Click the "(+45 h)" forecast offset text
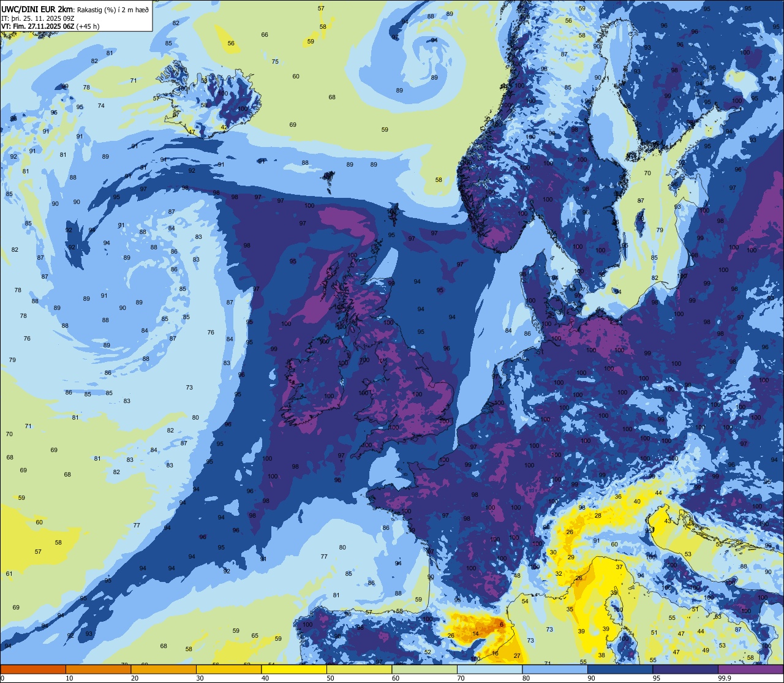The height and width of the screenshot is (683, 784). (x=88, y=26)
